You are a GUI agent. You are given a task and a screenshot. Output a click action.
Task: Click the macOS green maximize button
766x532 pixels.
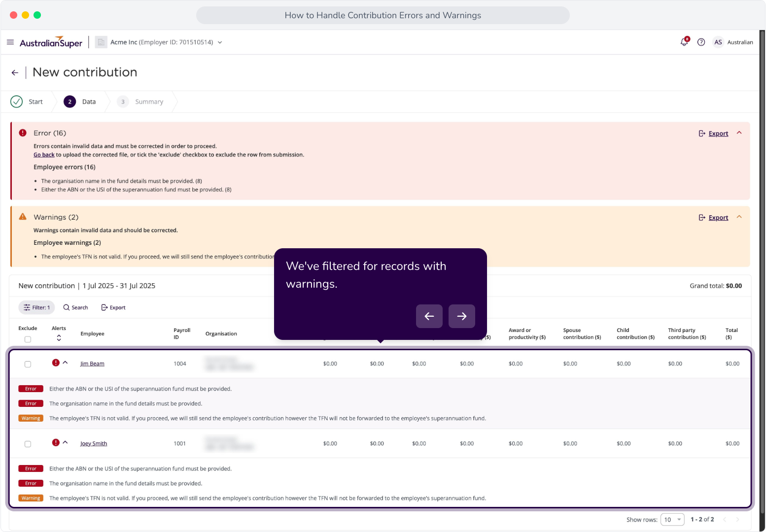[x=37, y=15]
